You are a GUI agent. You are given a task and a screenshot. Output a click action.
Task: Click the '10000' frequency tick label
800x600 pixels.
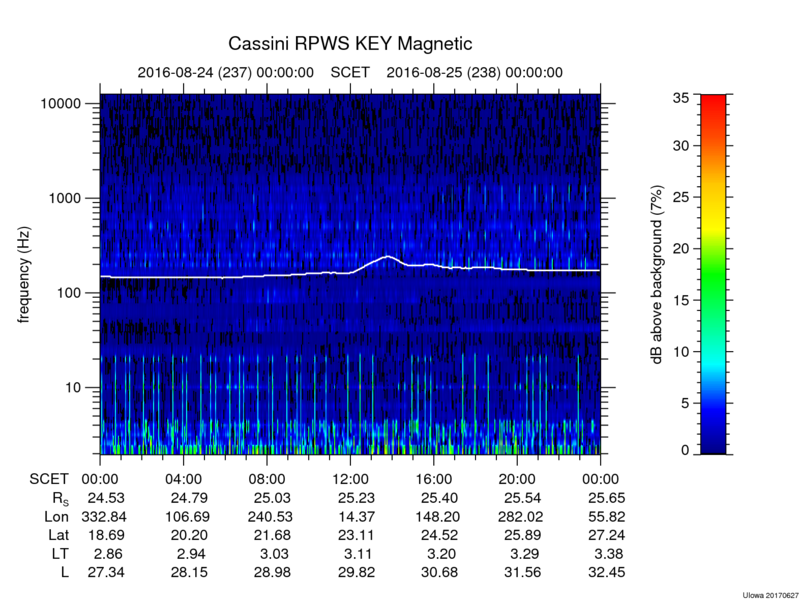61,104
